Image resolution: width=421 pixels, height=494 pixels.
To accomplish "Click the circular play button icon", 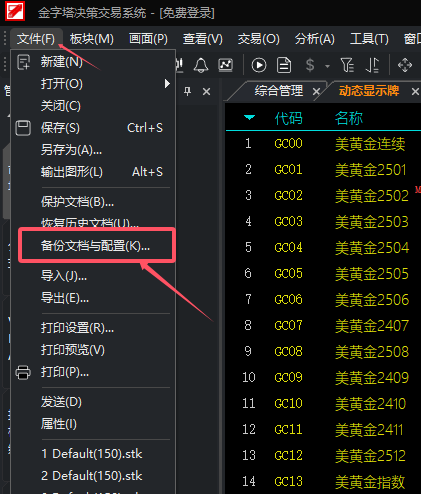I will pyautogui.click(x=259, y=65).
